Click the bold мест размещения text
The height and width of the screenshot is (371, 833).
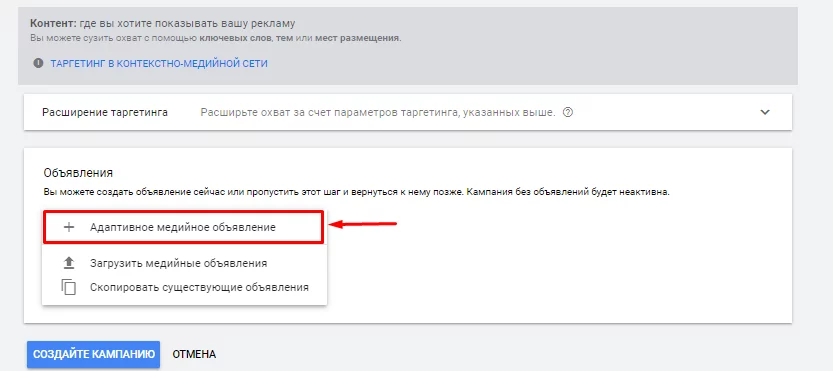coord(358,38)
